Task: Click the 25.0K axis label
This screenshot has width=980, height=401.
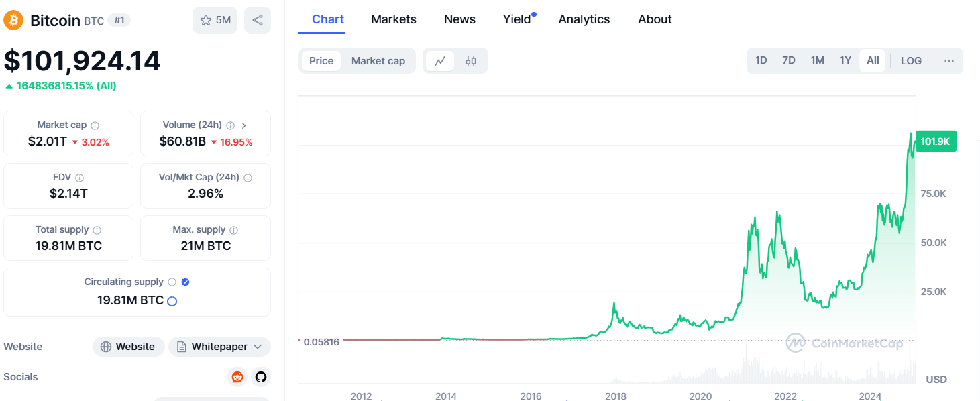Action: click(933, 292)
